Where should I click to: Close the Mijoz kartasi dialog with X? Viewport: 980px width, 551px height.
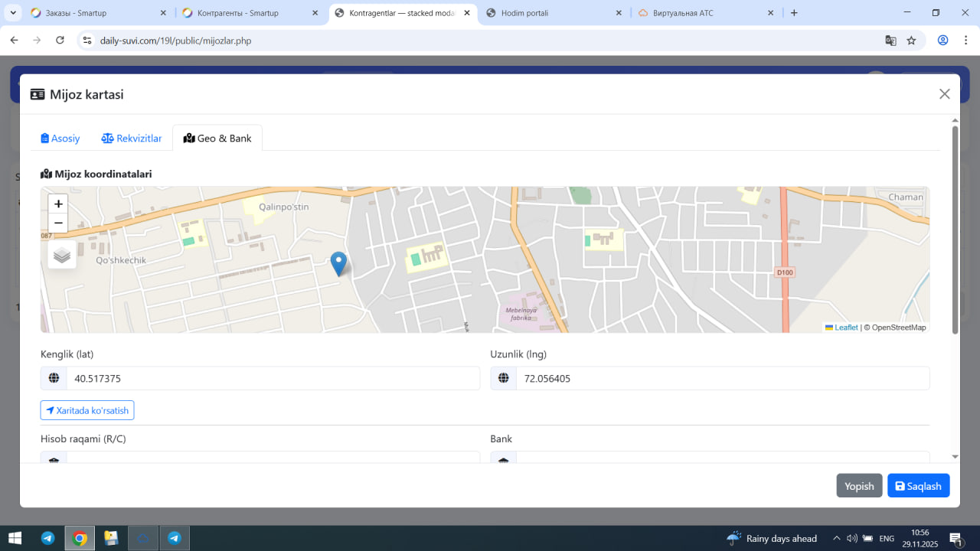[944, 94]
